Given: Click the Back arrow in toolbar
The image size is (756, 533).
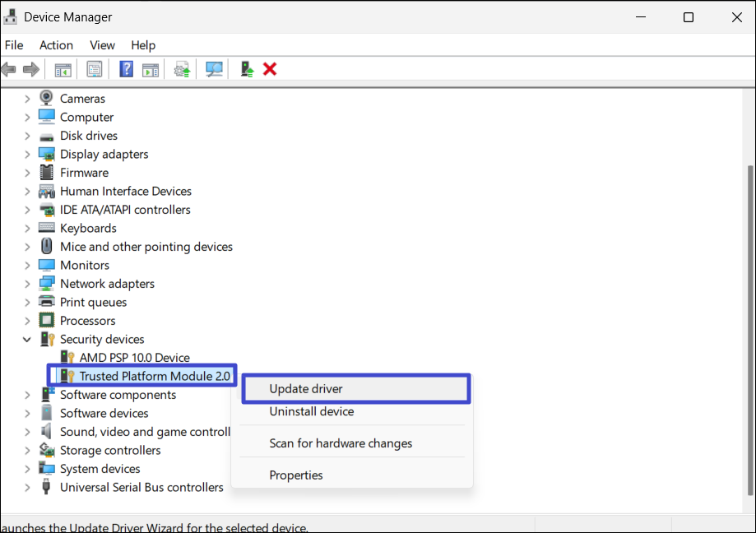Looking at the screenshot, I should 9,69.
